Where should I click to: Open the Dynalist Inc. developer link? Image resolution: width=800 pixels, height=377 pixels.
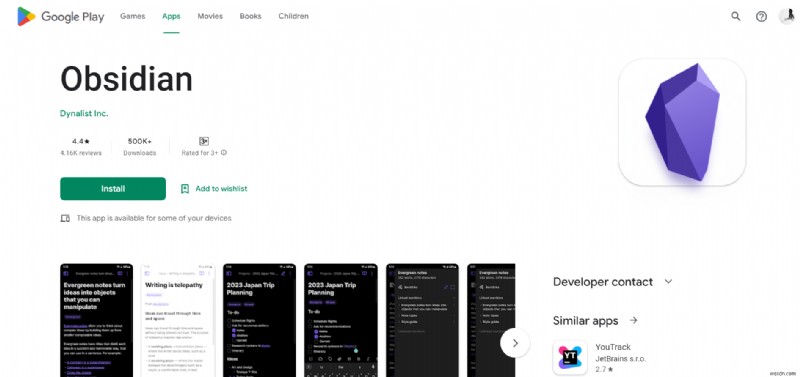84,113
